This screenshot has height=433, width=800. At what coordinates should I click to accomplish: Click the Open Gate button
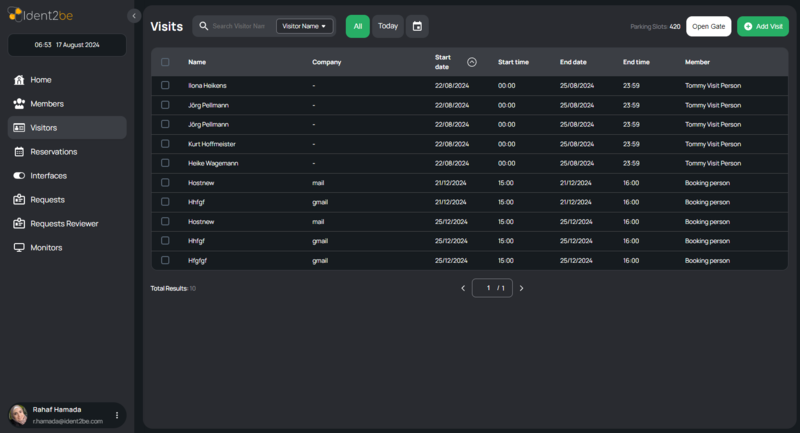point(709,26)
